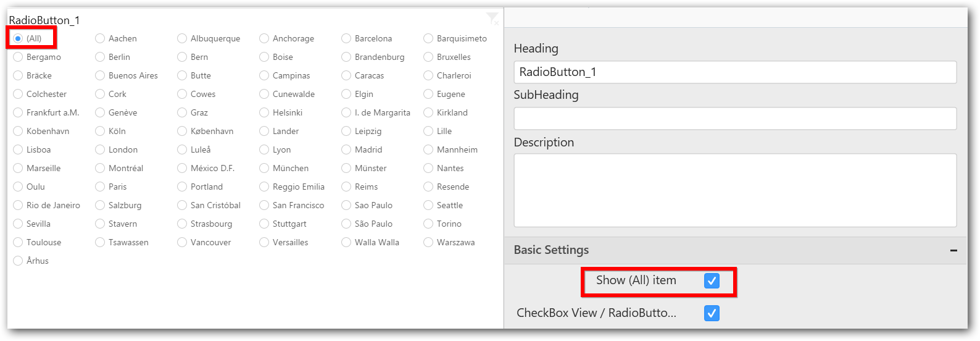The image size is (980, 341).
Task: Select the (All) radio button
Action: [18, 38]
